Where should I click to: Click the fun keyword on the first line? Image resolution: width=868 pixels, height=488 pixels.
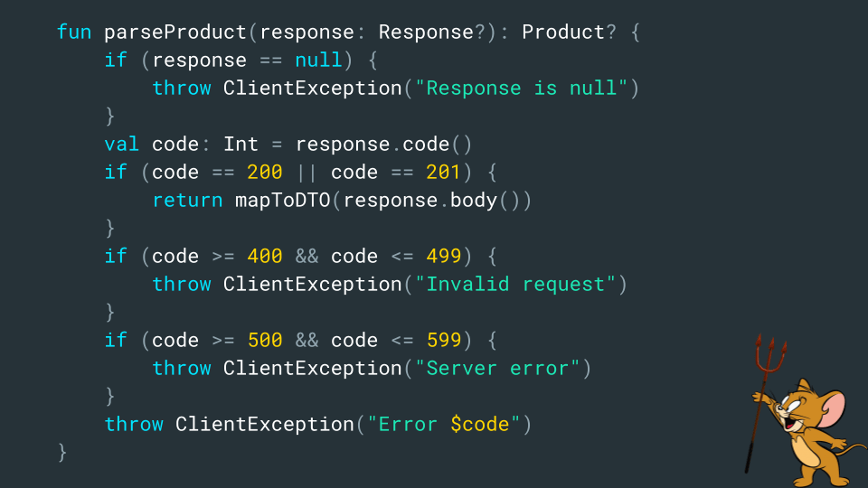click(x=74, y=33)
